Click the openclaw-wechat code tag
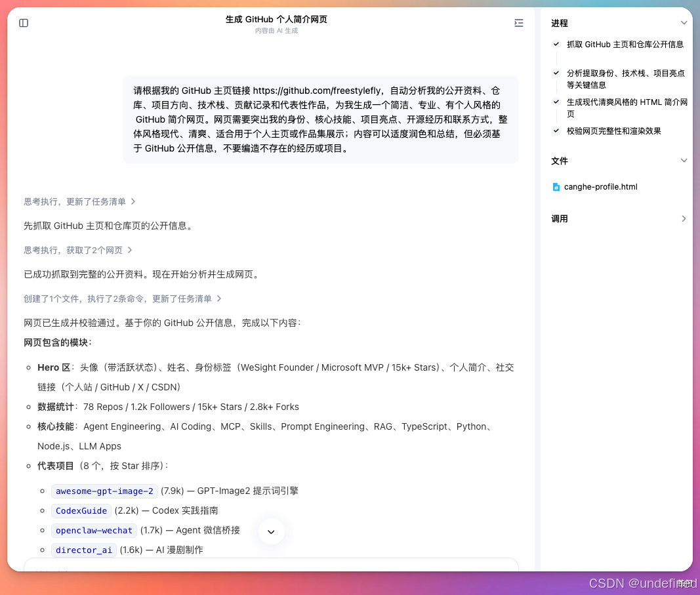This screenshot has width=700, height=595. [x=94, y=530]
